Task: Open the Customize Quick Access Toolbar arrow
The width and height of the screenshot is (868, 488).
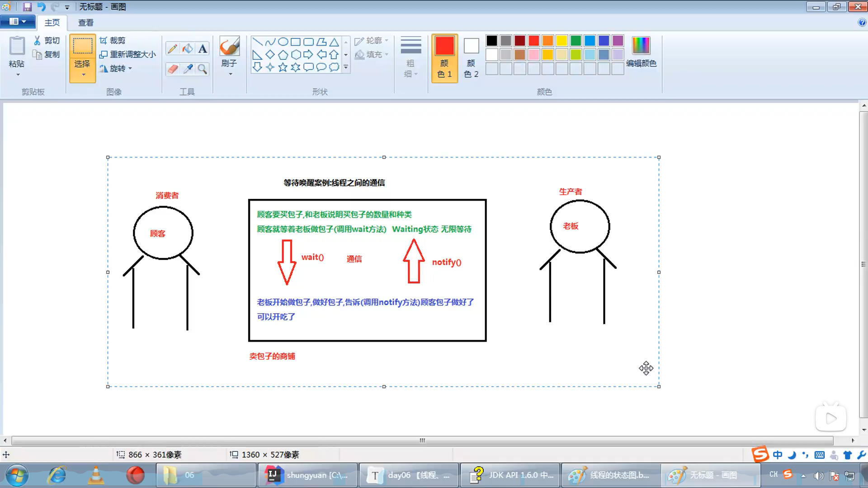Action: [x=67, y=7]
